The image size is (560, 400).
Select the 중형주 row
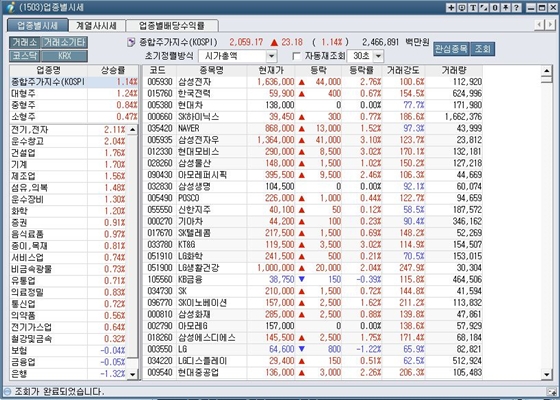click(74, 105)
